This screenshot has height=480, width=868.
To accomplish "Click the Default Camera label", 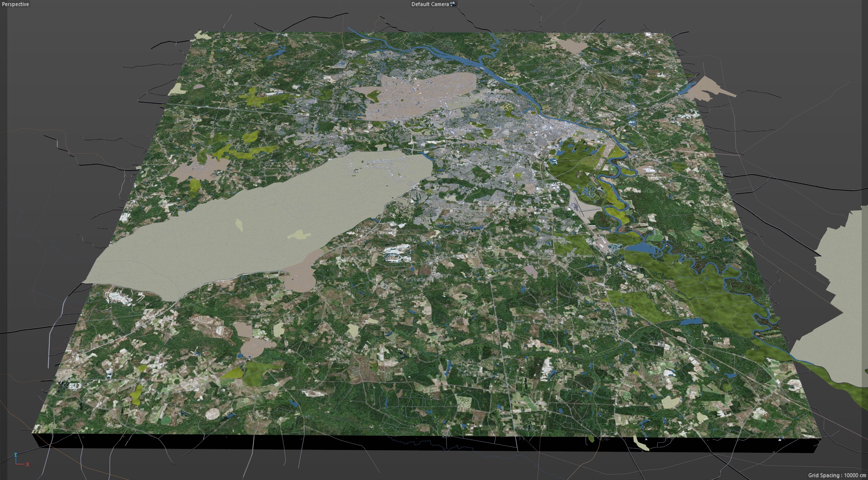I will (430, 4).
